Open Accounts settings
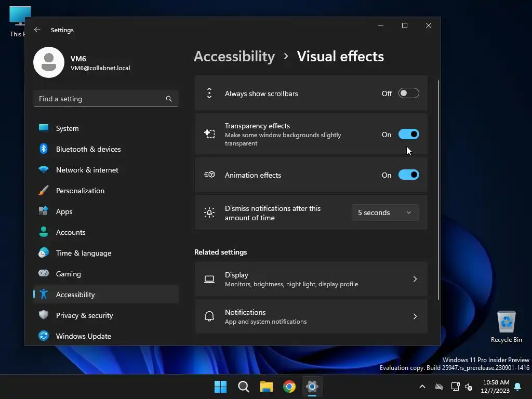Viewport: 532px width, 399px height. click(106, 232)
